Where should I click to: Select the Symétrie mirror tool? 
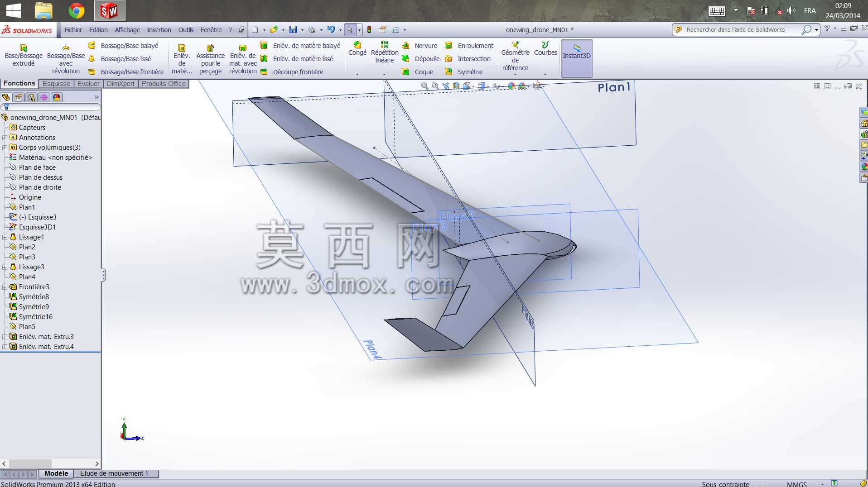463,72
